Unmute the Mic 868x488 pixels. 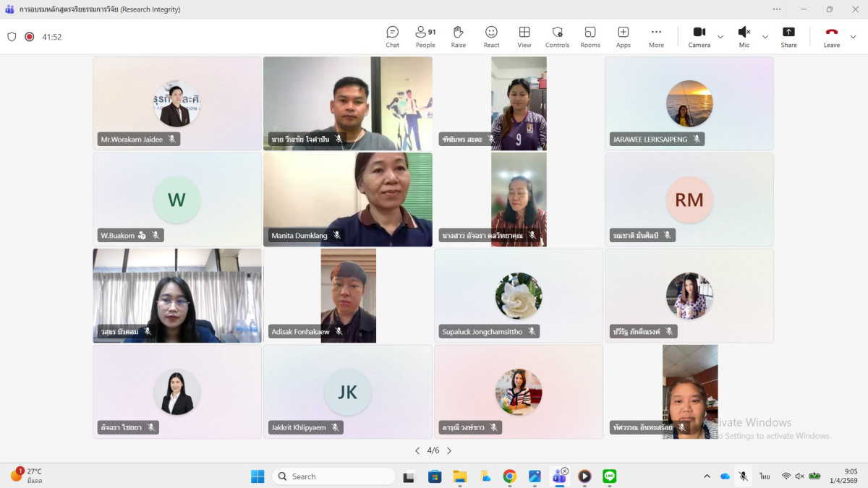pos(744,36)
